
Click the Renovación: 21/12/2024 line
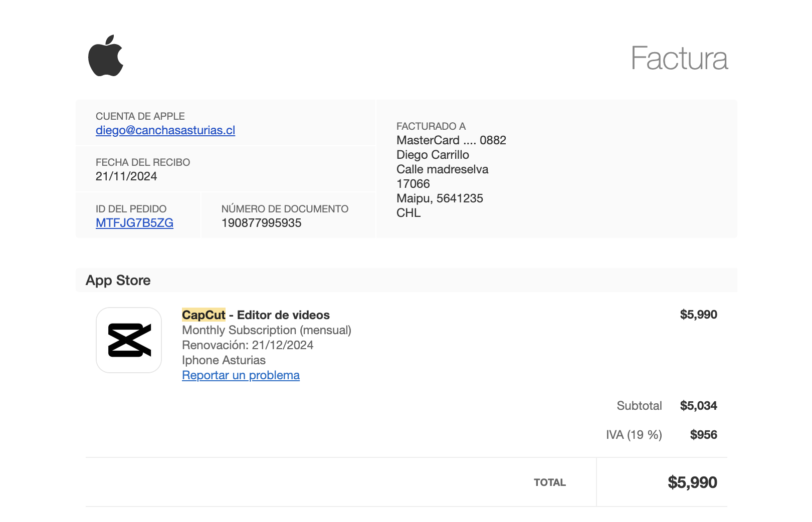(248, 345)
